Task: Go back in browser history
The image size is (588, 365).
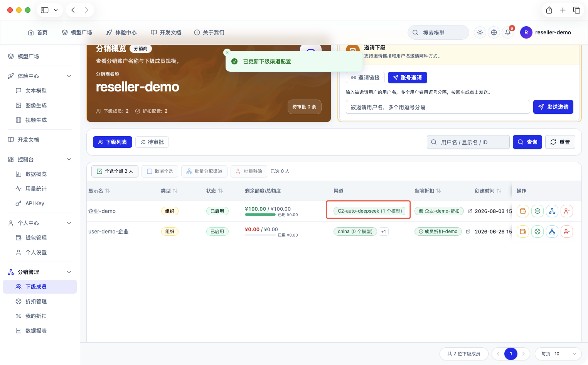Action: tap(73, 10)
